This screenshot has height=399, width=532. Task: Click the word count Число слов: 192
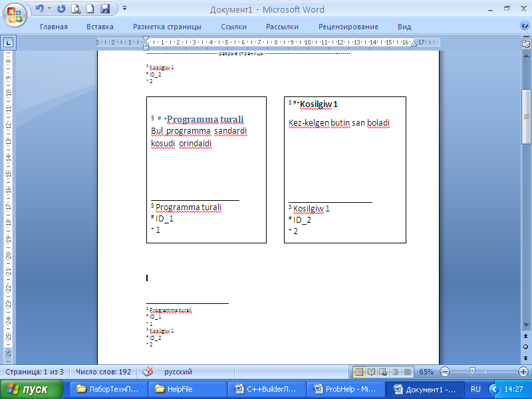point(103,372)
